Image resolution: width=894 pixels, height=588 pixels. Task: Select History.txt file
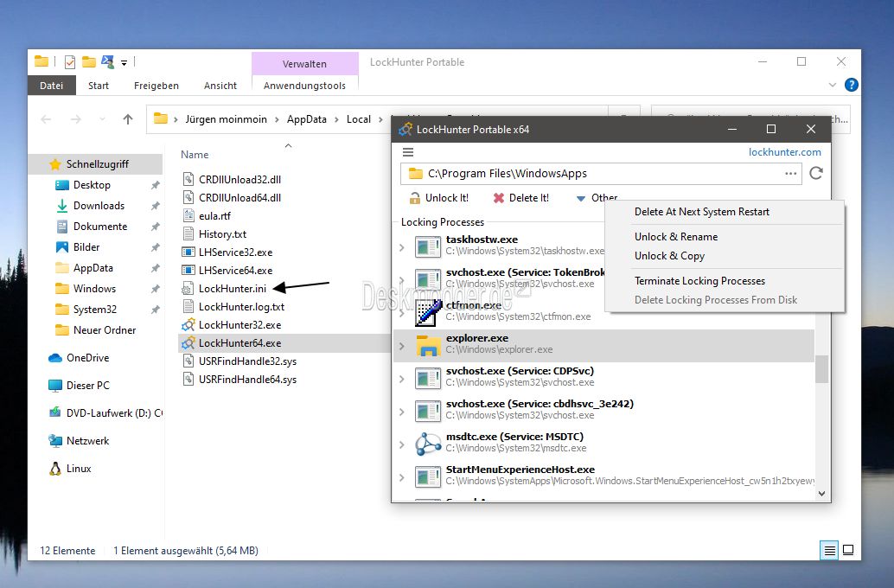click(x=222, y=234)
